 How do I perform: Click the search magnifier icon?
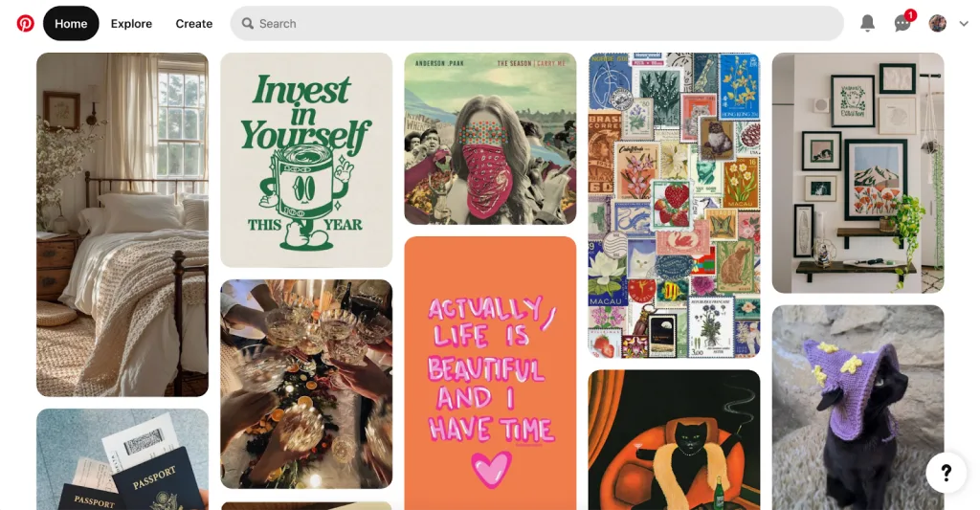pos(248,24)
